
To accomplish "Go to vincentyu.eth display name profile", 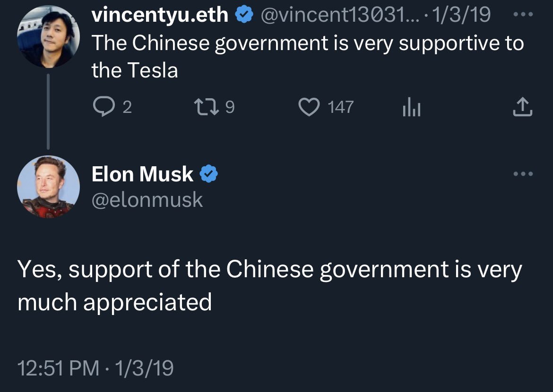I will pyautogui.click(x=160, y=16).
